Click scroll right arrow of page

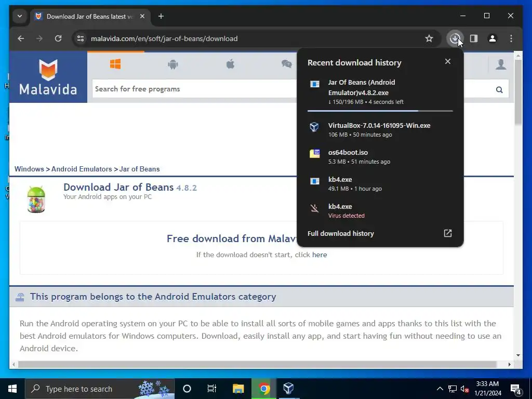[509, 364]
